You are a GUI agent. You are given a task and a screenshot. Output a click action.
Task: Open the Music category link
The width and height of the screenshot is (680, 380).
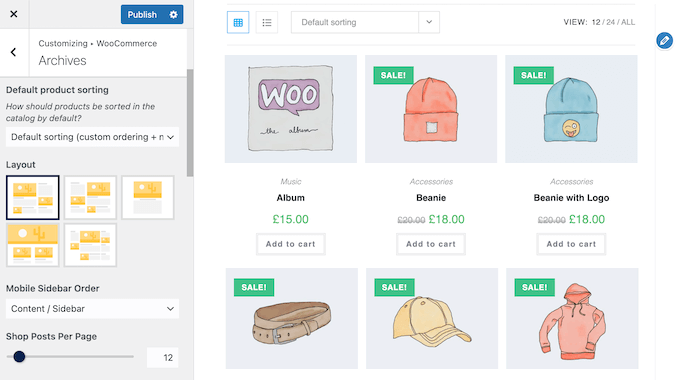[x=291, y=181]
